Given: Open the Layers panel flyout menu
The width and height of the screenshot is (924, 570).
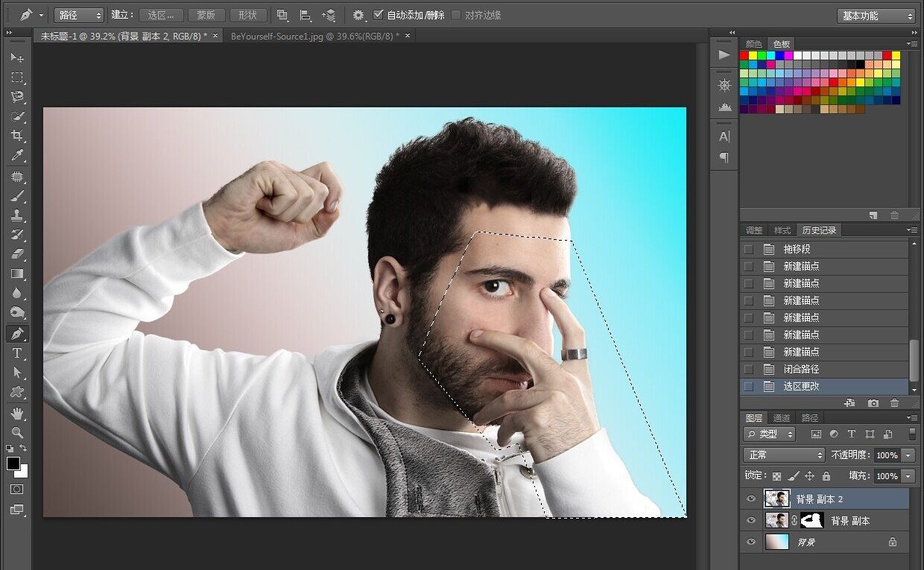Looking at the screenshot, I should pyautogui.click(x=913, y=417).
